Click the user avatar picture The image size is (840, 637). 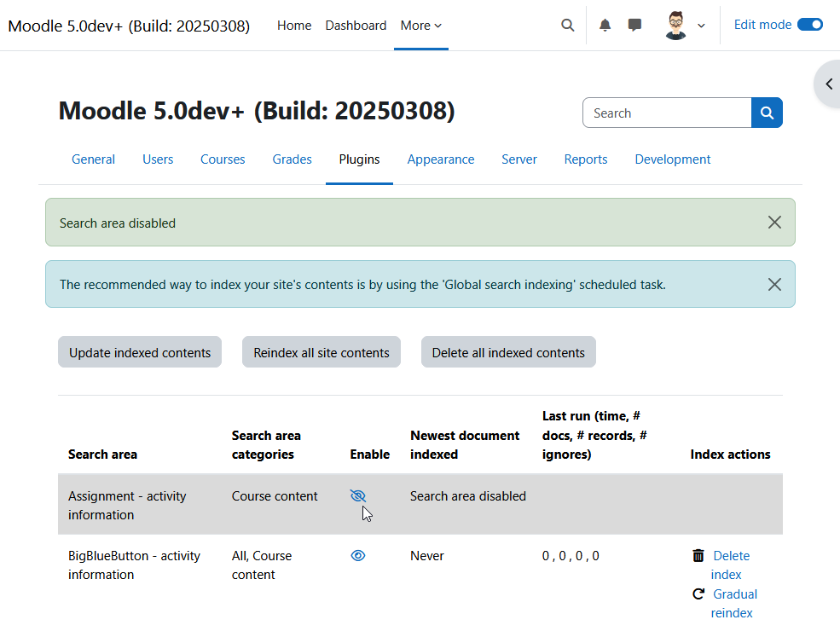click(x=675, y=26)
